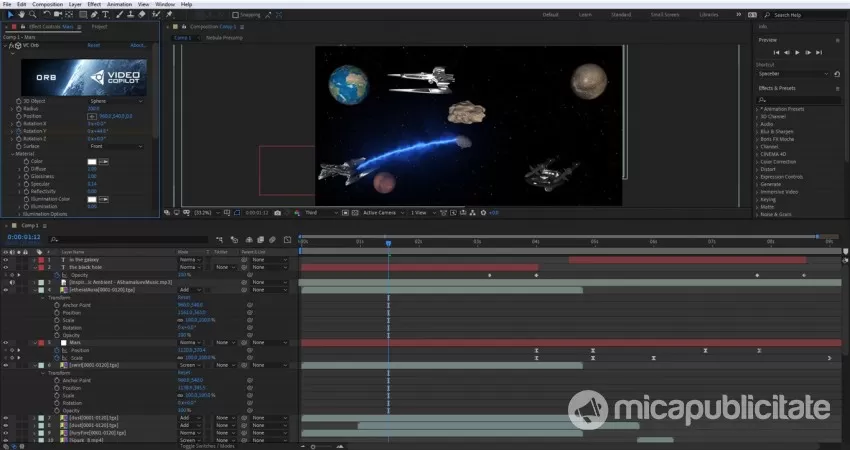This screenshot has width=850, height=450.
Task: Open the Composition menu
Action: pyautogui.click(x=48, y=4)
